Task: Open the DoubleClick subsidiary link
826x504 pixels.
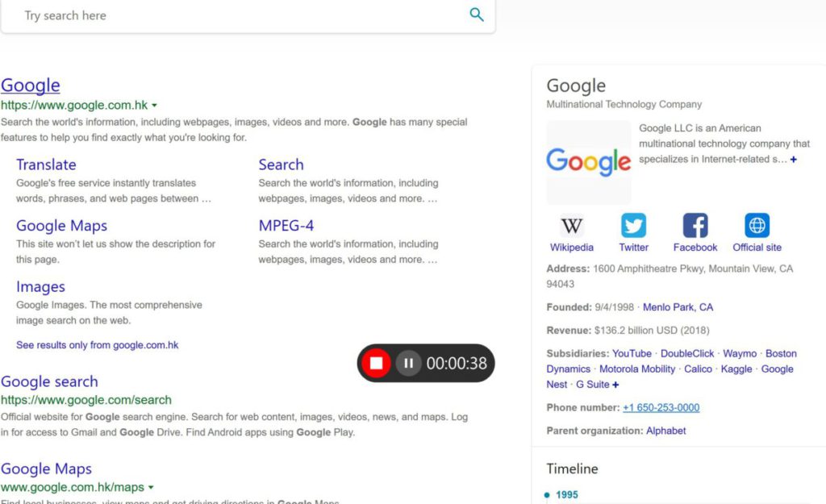Action: pos(687,353)
